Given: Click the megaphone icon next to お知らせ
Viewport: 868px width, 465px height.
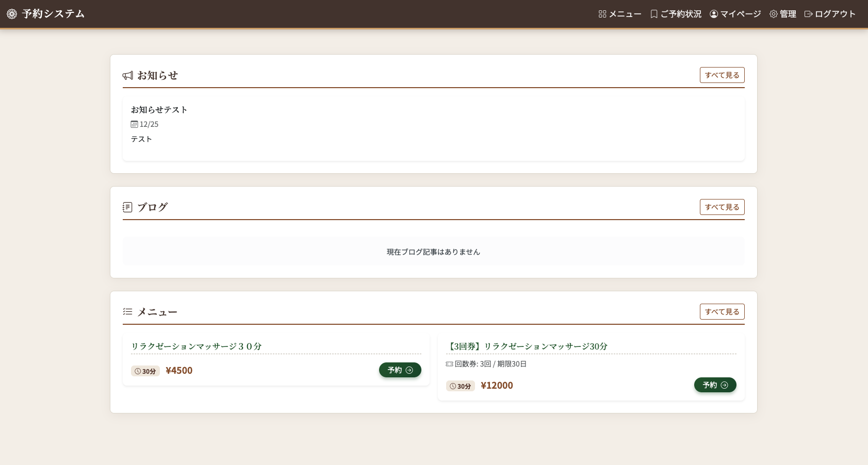Looking at the screenshot, I should (x=128, y=75).
